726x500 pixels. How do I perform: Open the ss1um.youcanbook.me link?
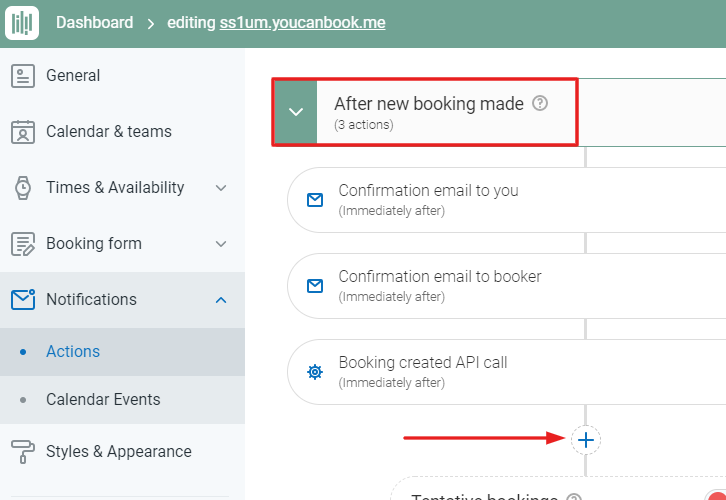pos(302,23)
